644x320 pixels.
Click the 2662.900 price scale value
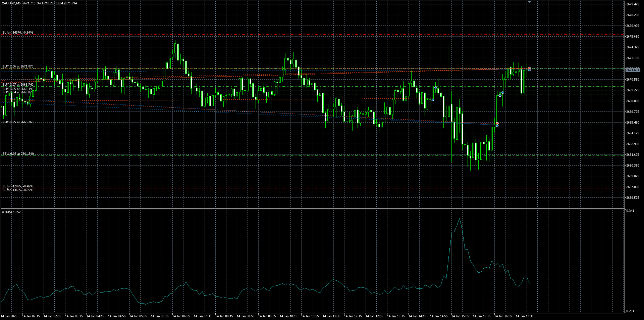pyautogui.click(x=633, y=144)
